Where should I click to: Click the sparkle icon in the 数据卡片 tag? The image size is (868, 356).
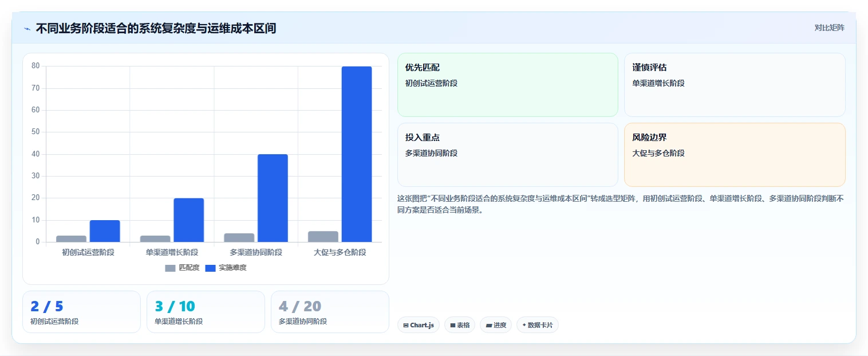pos(524,325)
